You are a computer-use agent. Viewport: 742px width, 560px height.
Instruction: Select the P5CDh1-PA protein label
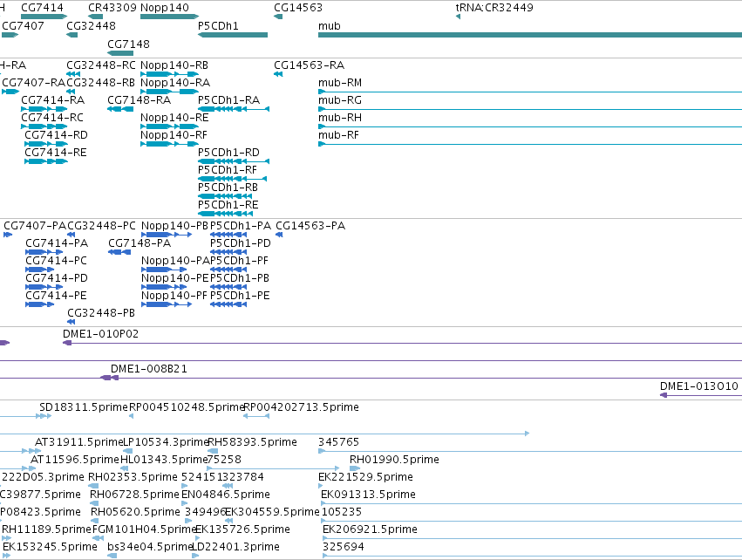(241, 226)
